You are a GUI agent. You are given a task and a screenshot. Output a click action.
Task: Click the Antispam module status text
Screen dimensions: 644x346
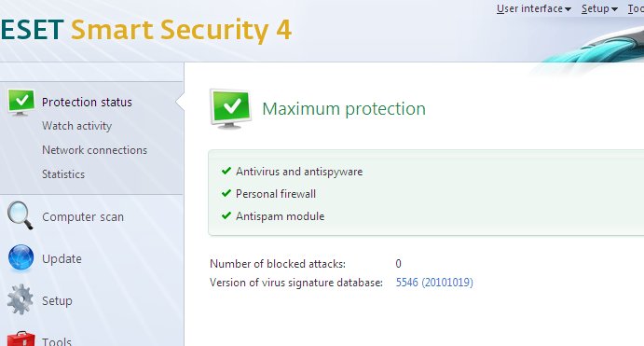pyautogui.click(x=281, y=216)
